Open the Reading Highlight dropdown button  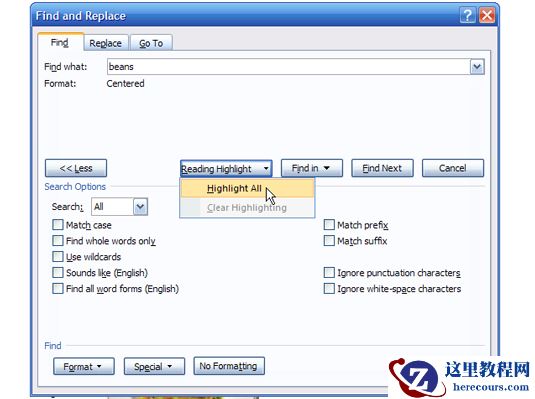tap(226, 169)
